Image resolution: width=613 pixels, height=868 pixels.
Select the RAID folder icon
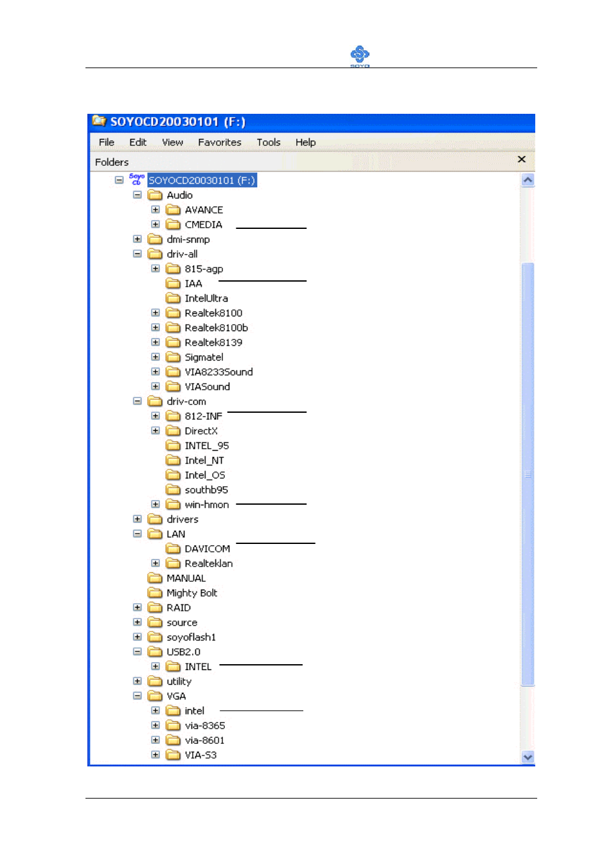[155, 608]
